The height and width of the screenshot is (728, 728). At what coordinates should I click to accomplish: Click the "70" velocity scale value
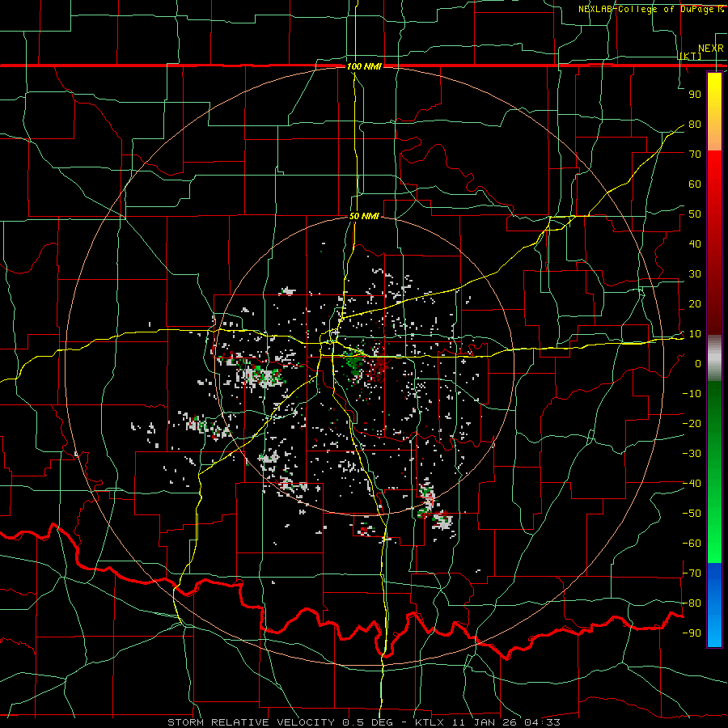click(695, 154)
